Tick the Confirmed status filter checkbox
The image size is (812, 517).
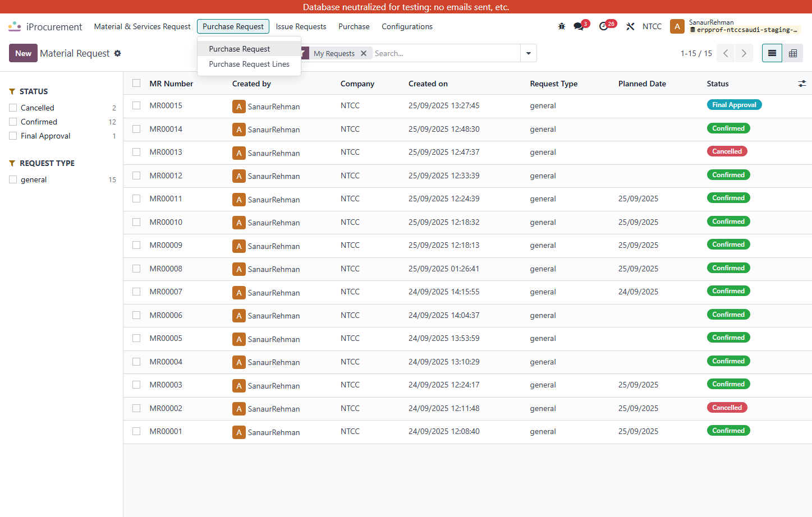[x=13, y=122]
